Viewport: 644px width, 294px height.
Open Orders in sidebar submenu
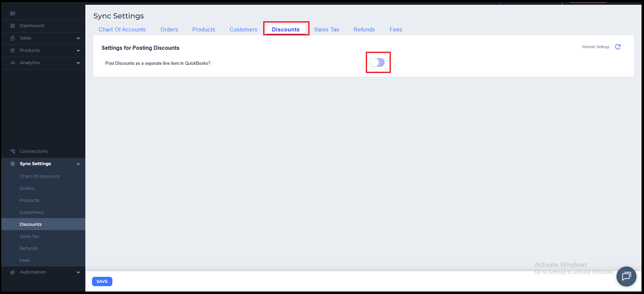pos(27,188)
